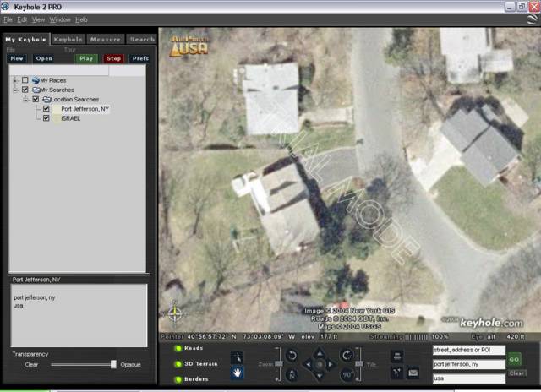Click the Keyhole logo at menu bar right
The height and width of the screenshot is (392, 541).
(x=533, y=19)
